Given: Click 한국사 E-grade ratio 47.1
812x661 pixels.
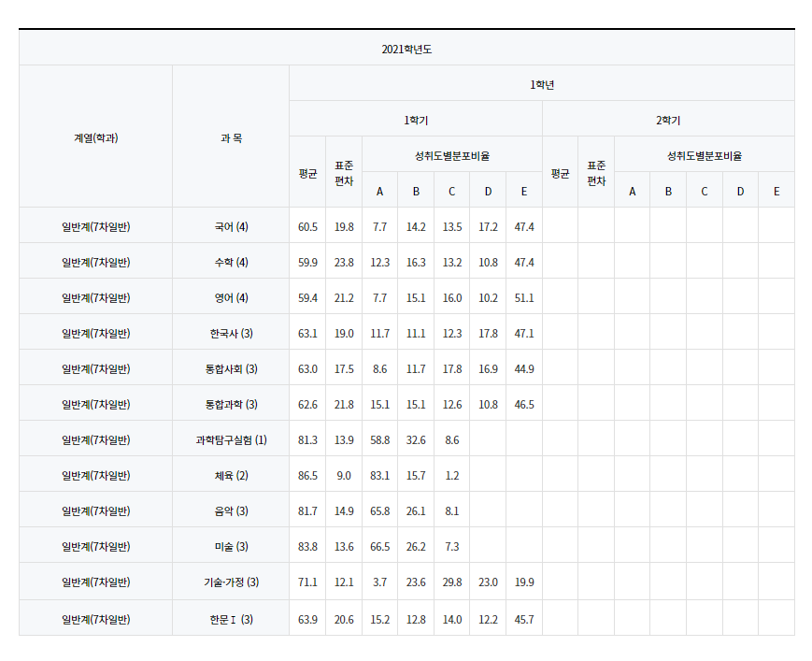Looking at the screenshot, I should pyautogui.click(x=524, y=333).
